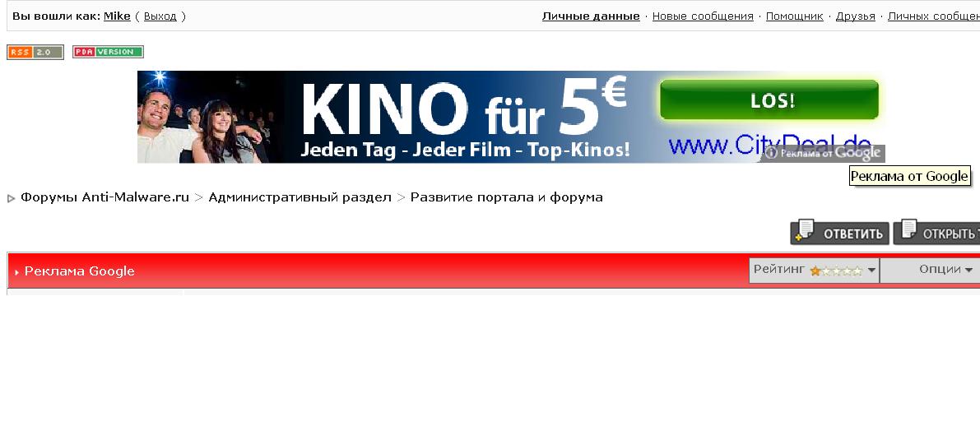Open the Рейтинг dropdown
The image size is (980, 421).
814,271
